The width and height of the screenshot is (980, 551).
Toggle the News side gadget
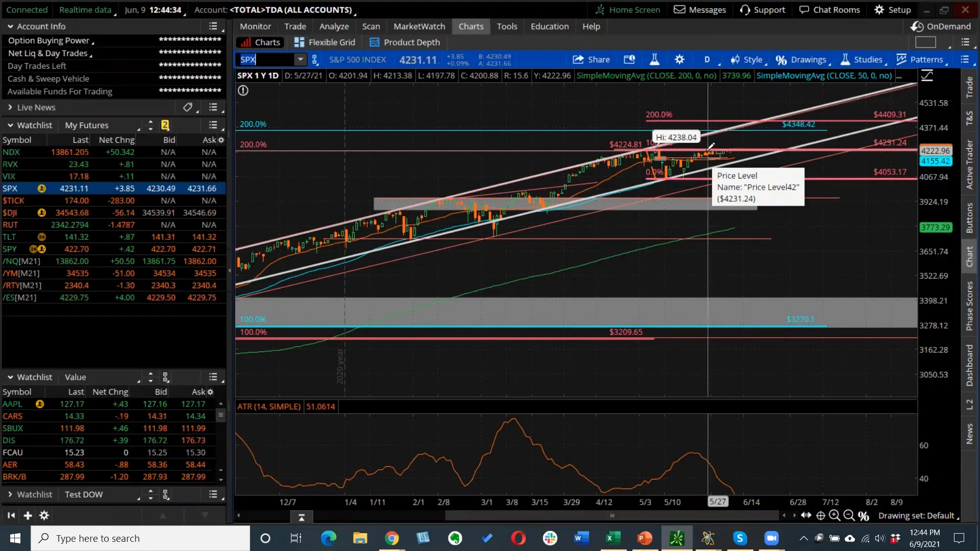pos(969,434)
